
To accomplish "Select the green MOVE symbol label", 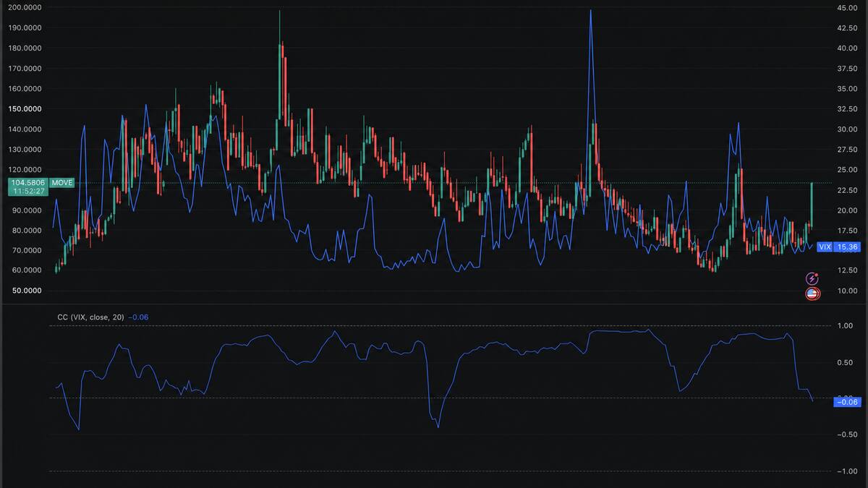I will 61,183.
